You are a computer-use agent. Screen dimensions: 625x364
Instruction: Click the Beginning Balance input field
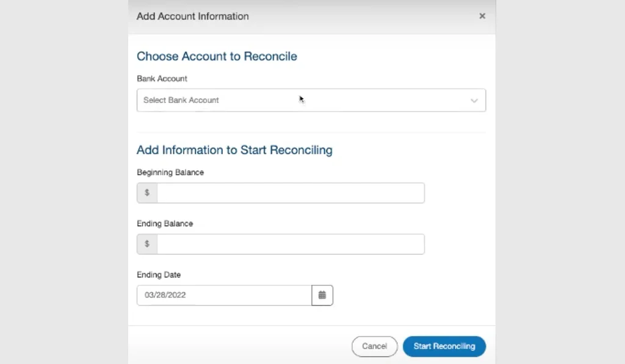coord(290,193)
